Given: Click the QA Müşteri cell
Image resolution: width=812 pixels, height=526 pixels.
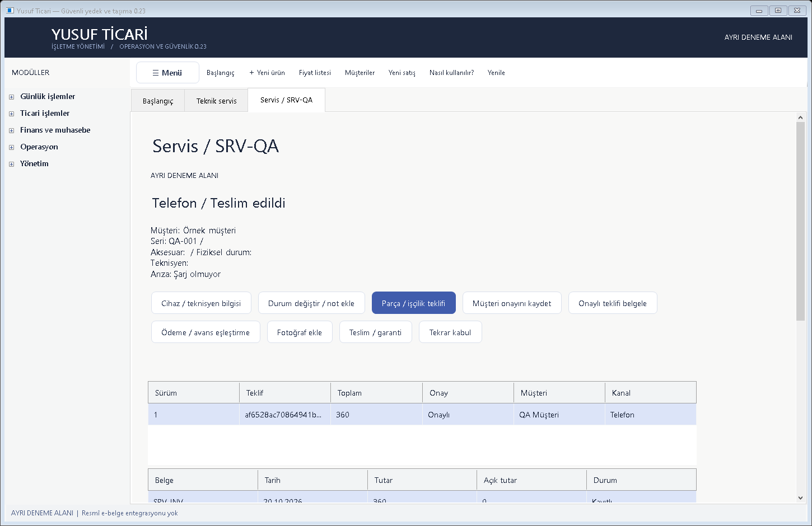Looking at the screenshot, I should pyautogui.click(x=559, y=415).
